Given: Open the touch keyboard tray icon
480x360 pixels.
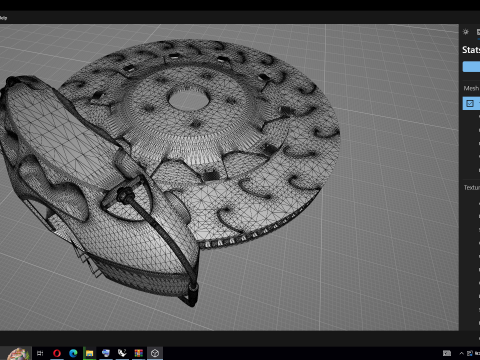Looking at the screenshot, I should 447,353.
